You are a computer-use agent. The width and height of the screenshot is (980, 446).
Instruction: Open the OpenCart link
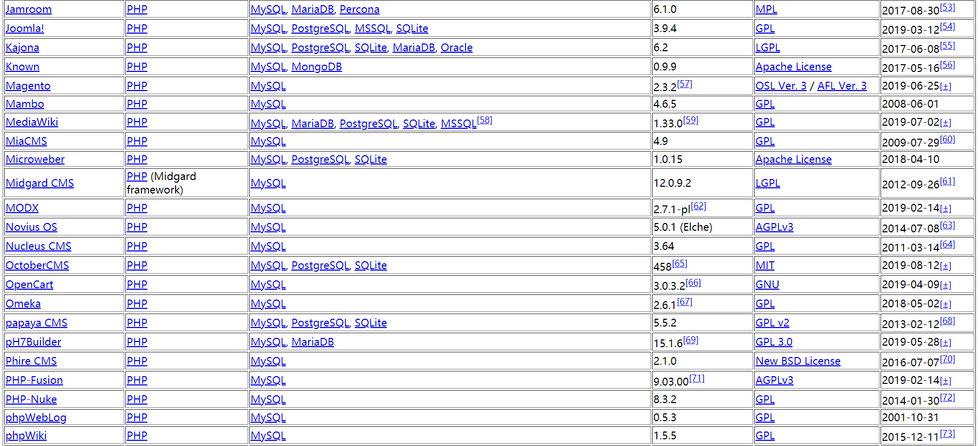30,285
